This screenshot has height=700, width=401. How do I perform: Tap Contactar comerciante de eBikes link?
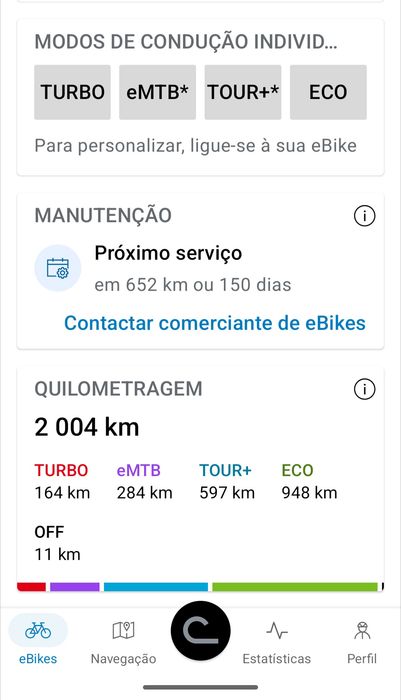pos(215,323)
